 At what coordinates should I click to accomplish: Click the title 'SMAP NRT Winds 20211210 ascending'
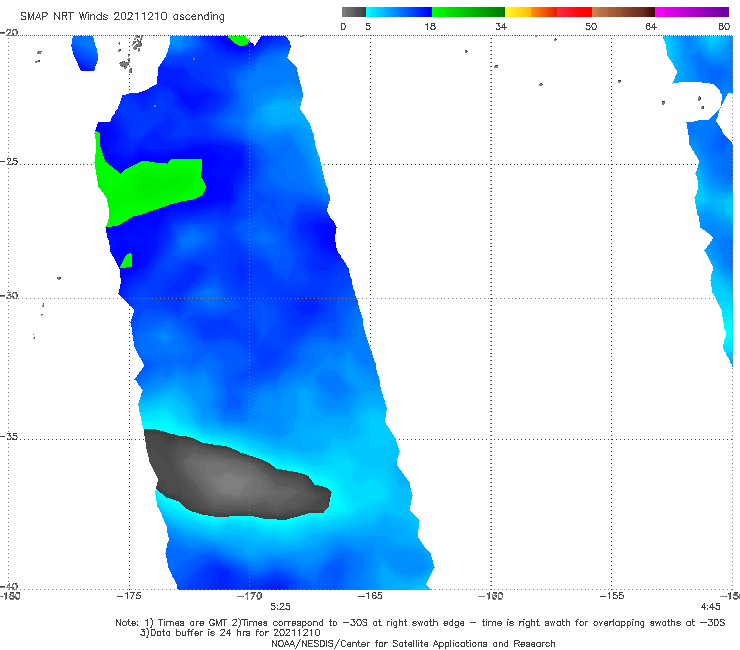tap(122, 16)
